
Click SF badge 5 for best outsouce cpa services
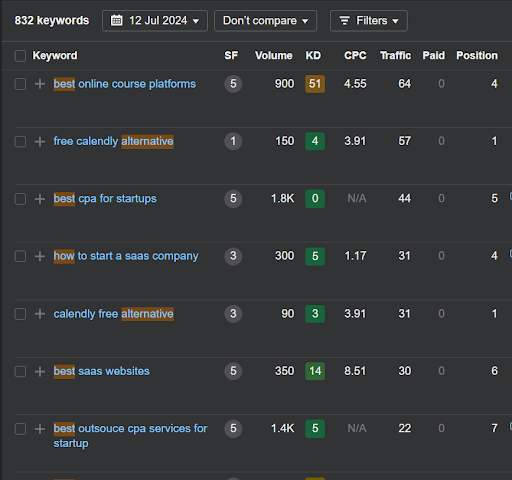[233, 428]
